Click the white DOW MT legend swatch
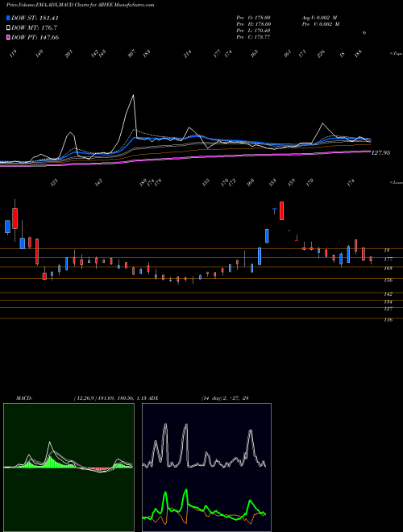This screenshot has width=403, height=532. coord(8,28)
